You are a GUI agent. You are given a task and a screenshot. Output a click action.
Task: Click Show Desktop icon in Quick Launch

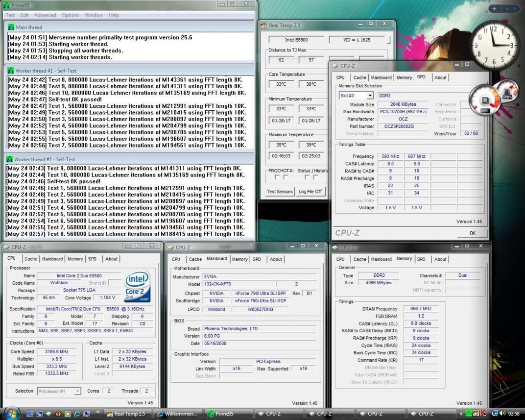tap(30, 414)
